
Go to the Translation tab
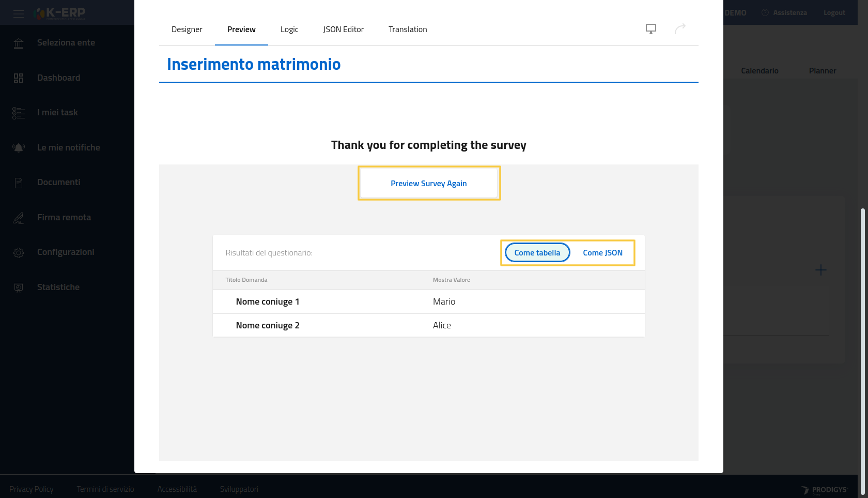pyautogui.click(x=408, y=29)
